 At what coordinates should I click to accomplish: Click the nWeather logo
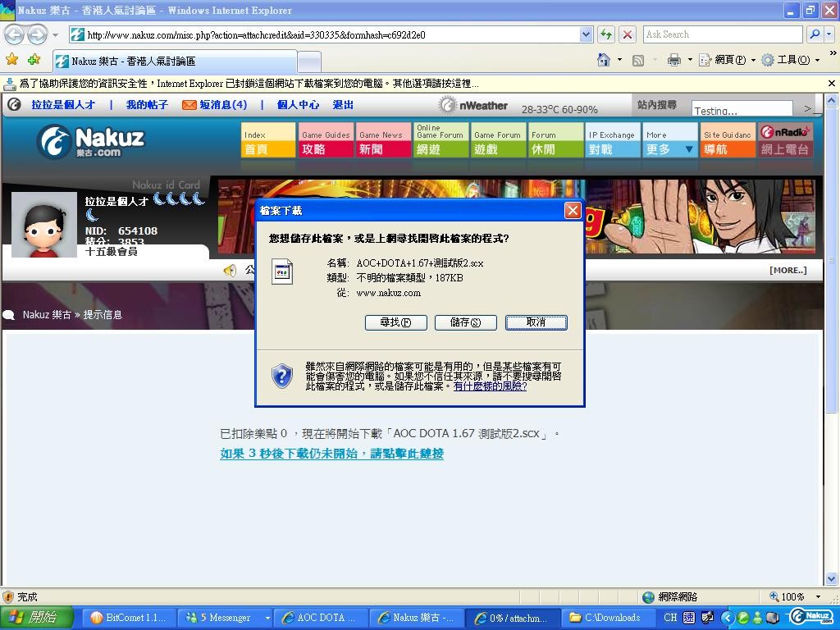pyautogui.click(x=473, y=105)
